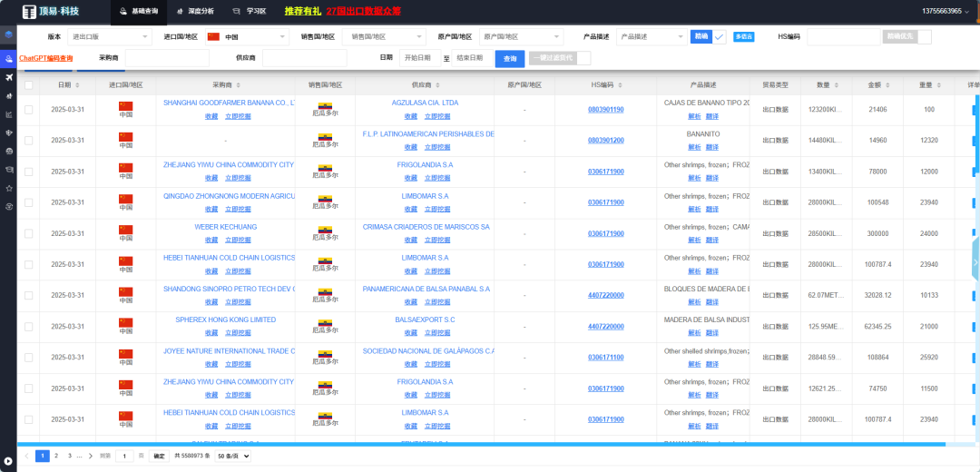The image size is (980, 472).
Task: Focus the 供应商 supplier input field
Action: click(304, 58)
